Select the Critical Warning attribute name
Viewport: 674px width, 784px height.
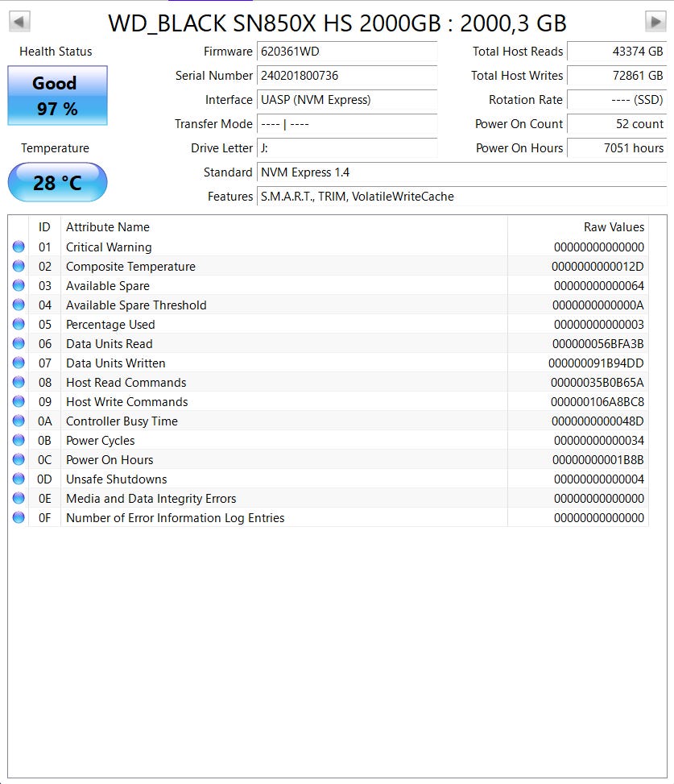pos(109,247)
